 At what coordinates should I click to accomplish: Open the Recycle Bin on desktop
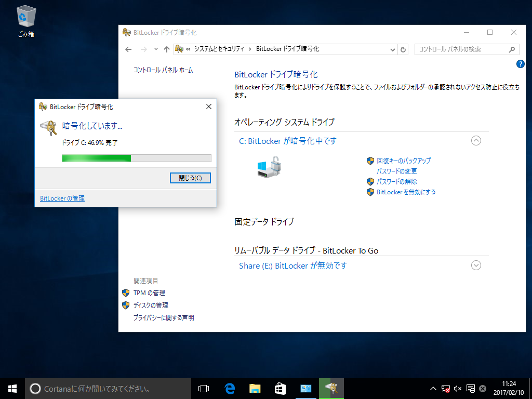tap(26, 21)
